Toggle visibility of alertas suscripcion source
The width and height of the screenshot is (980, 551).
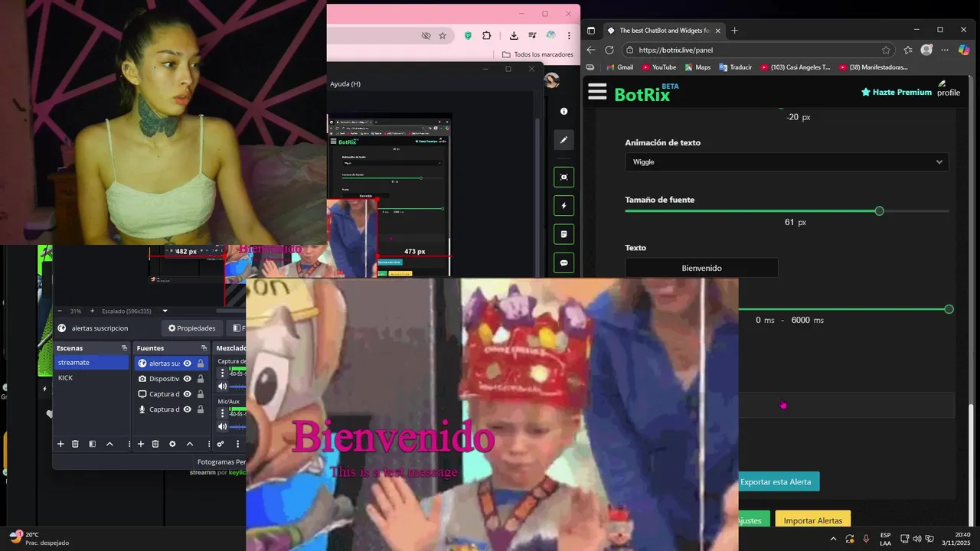pyautogui.click(x=187, y=364)
